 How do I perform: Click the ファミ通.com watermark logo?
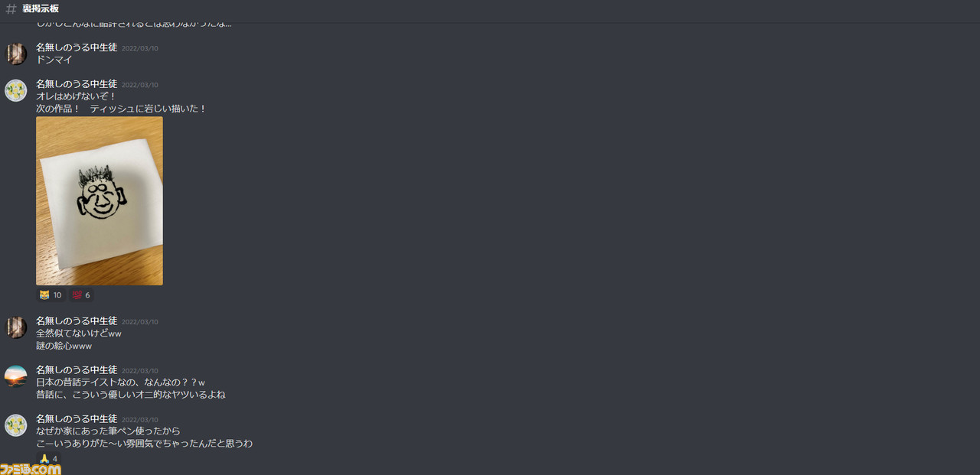pos(31,468)
